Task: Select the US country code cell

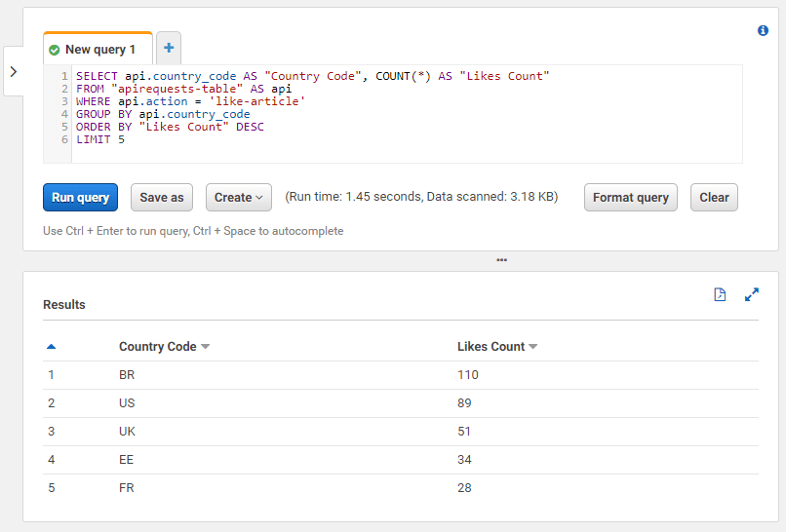Action: (127, 403)
